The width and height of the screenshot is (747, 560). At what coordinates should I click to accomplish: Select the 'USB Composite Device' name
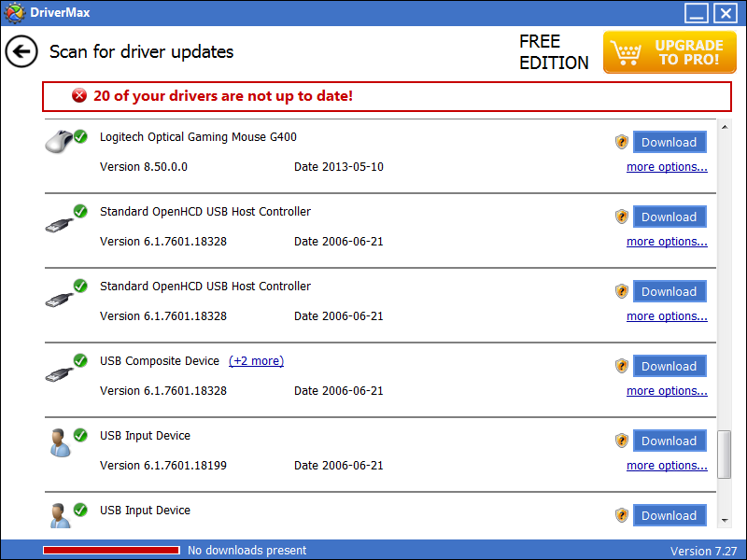(x=160, y=361)
